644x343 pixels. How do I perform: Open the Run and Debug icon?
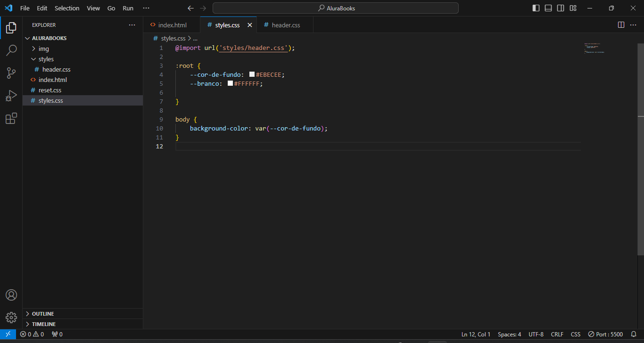[x=11, y=96]
